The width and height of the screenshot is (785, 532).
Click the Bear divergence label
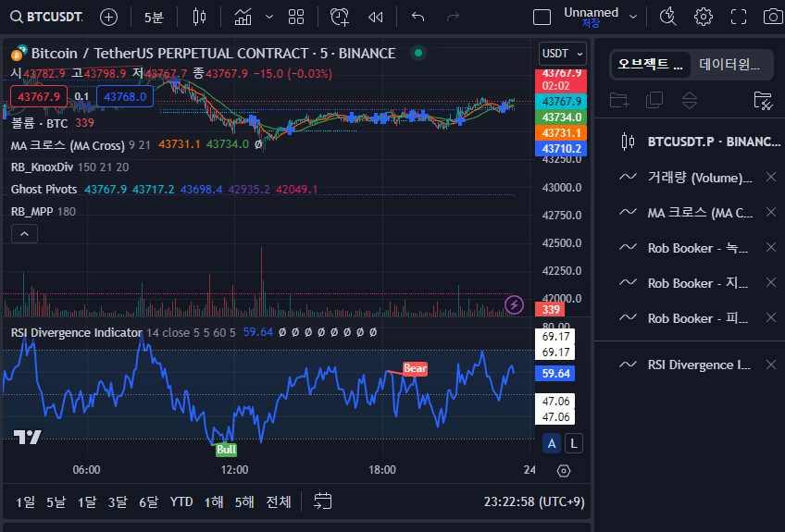click(x=415, y=368)
